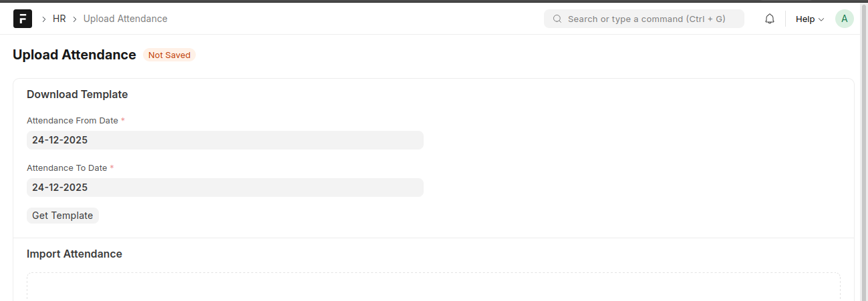
Task: Open the user avatar 'A' menu
Action: [x=844, y=19]
